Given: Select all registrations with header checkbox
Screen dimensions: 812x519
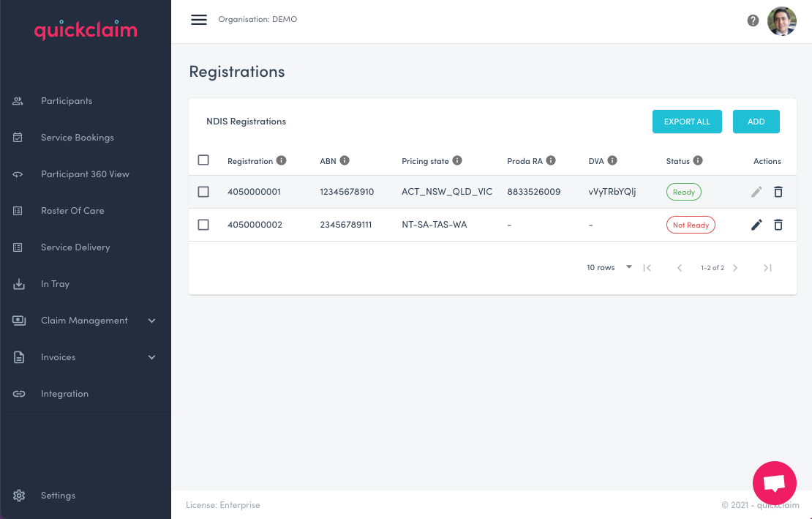Looking at the screenshot, I should [x=203, y=160].
